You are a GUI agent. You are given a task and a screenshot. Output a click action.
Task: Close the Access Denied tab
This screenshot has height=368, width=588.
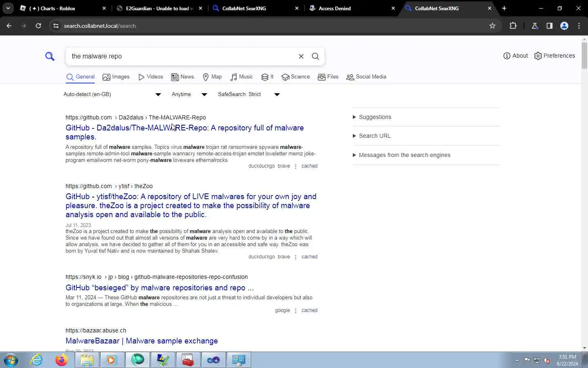point(393,8)
